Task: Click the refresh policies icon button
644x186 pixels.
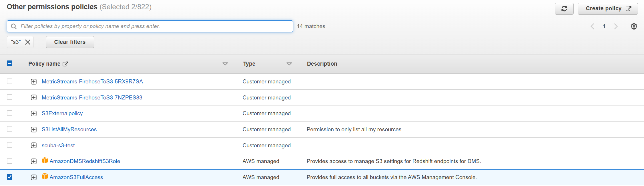Action: 564,9
